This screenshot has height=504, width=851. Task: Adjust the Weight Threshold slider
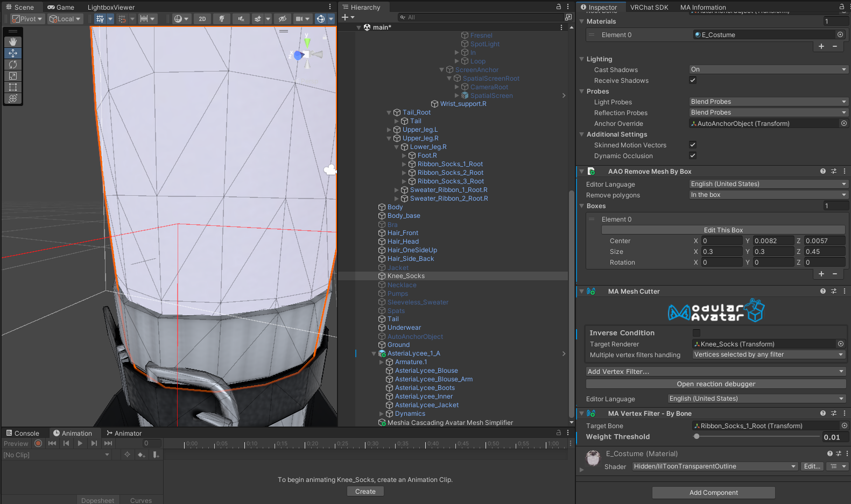[x=697, y=437]
